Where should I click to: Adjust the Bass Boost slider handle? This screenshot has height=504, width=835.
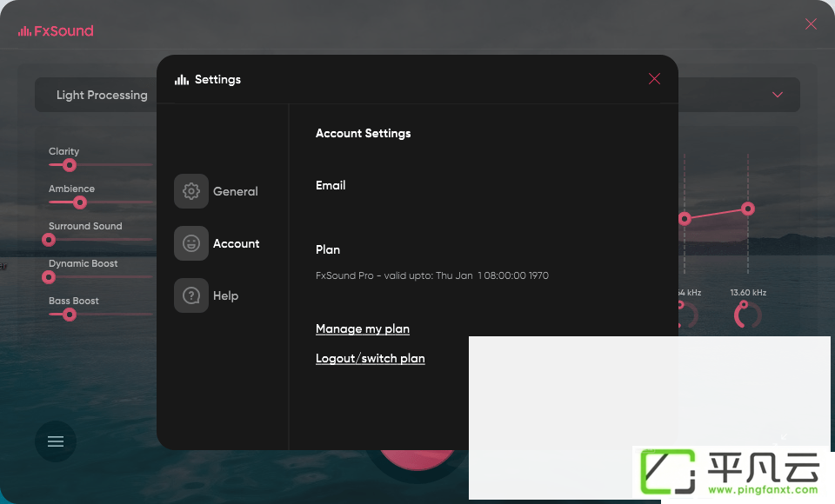(70, 315)
